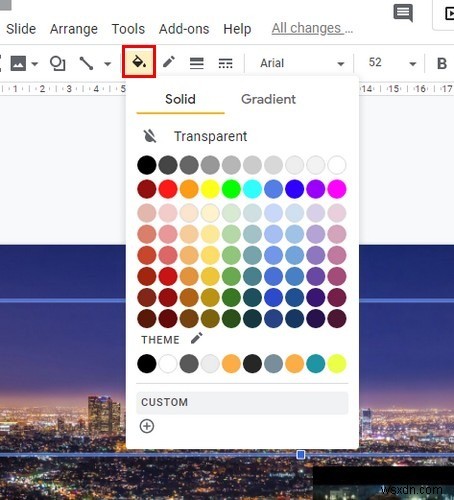This screenshot has width=454, height=500.
Task: Pick the teal theme color swatch
Action: click(316, 363)
